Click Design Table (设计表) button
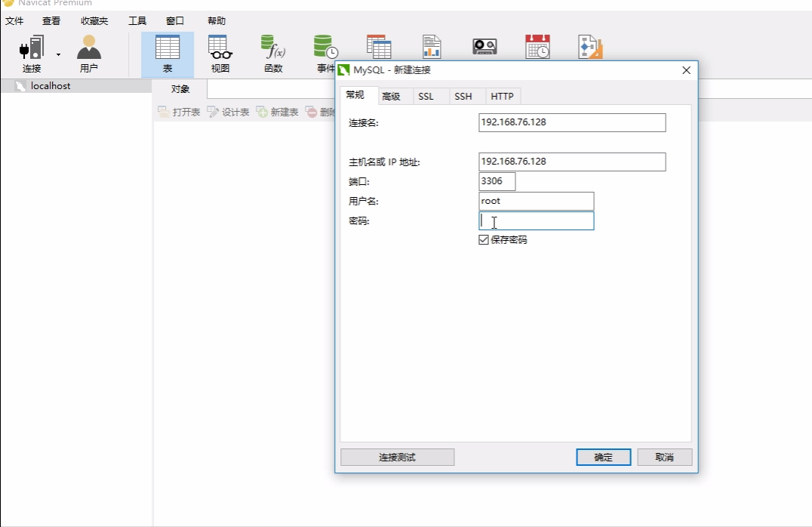This screenshot has width=812, height=527. pyautogui.click(x=229, y=112)
